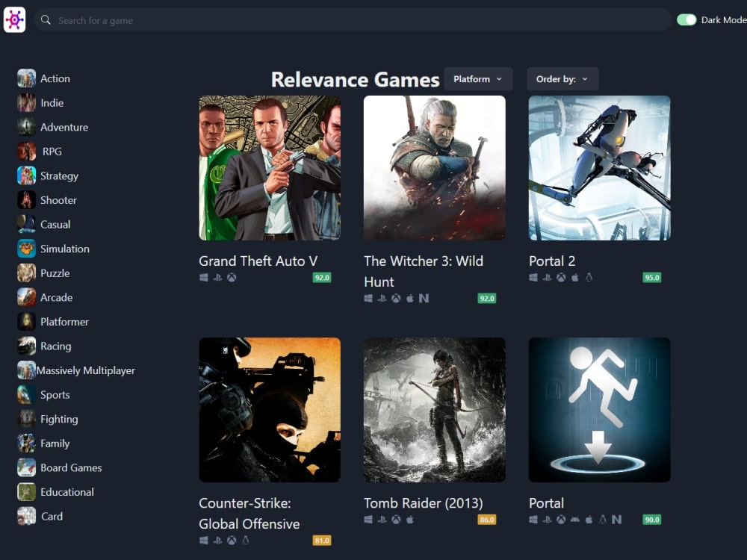
Task: Filter by Arcade genre label
Action: (56, 297)
